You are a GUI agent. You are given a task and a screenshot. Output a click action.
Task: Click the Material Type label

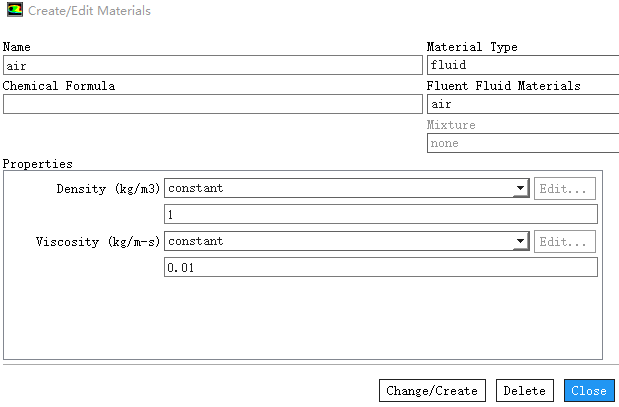pyautogui.click(x=472, y=47)
